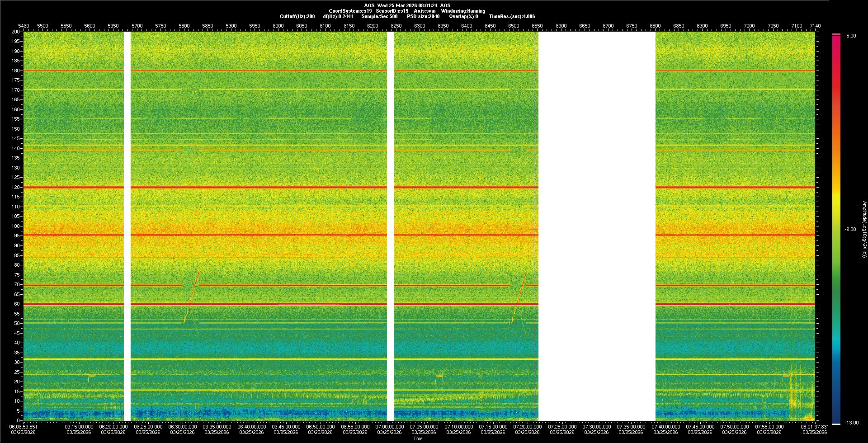Image resolution: width=868 pixels, height=443 pixels.
Task: Click the CoordSystem:es19 header text
Action: 350,11
